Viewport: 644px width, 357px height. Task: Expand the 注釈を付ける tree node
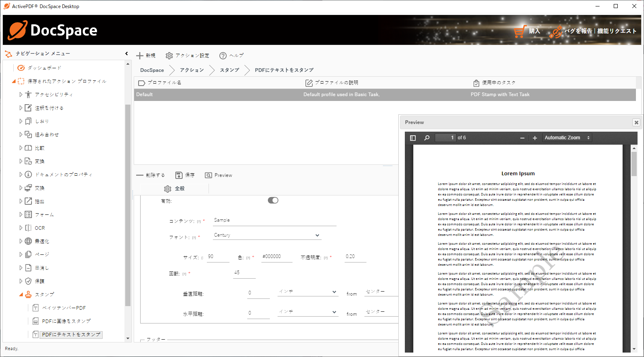(21, 108)
